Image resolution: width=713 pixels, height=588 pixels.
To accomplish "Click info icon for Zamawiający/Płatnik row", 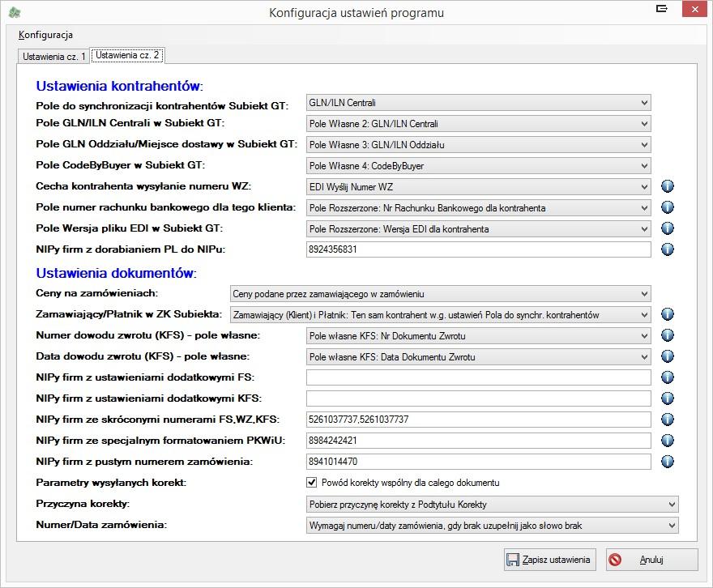I will (x=667, y=314).
